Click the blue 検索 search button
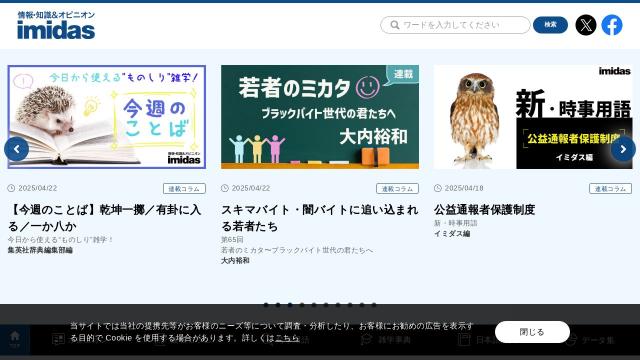 550,25
